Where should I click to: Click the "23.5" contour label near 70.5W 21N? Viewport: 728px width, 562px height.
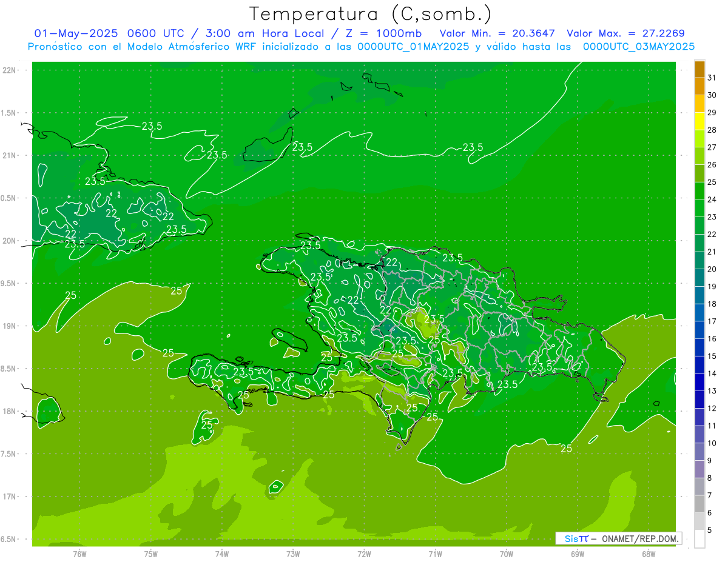click(x=473, y=147)
